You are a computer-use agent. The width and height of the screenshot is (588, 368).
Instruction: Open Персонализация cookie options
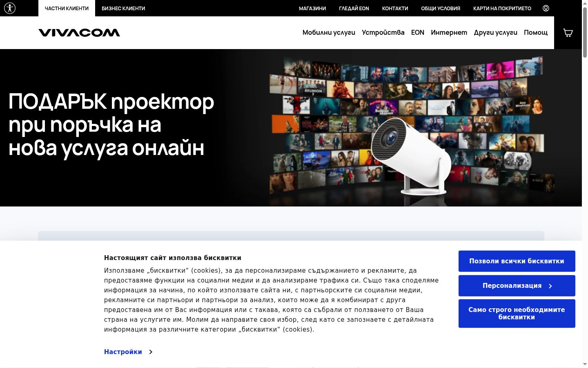click(517, 286)
